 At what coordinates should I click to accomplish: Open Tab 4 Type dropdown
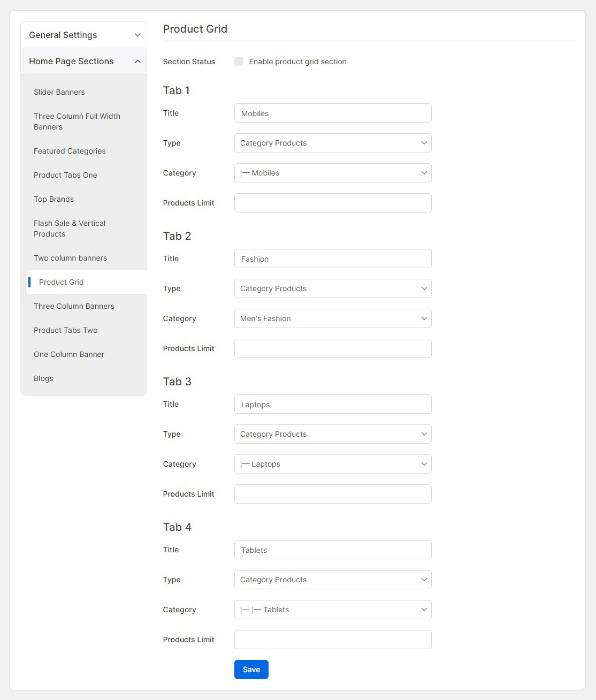pos(332,580)
